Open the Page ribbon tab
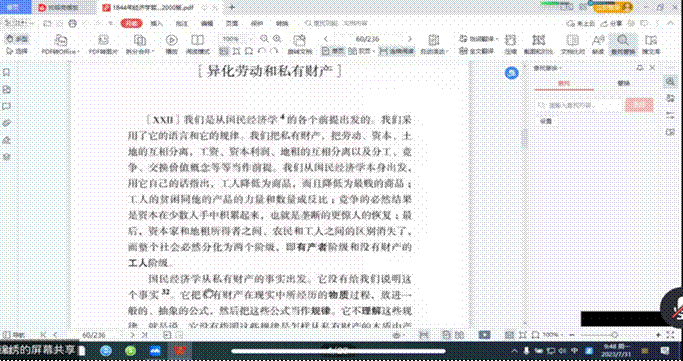This screenshot has width=683, height=361. 232,24
